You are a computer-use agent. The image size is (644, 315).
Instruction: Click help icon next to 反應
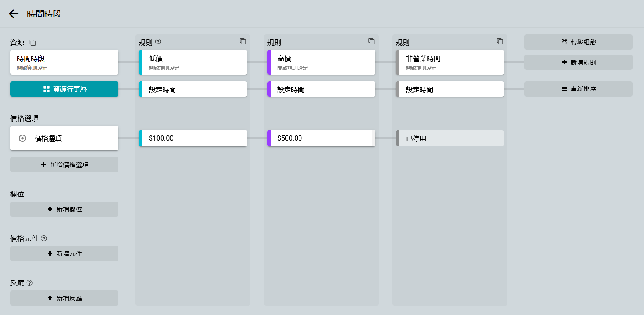[30, 283]
